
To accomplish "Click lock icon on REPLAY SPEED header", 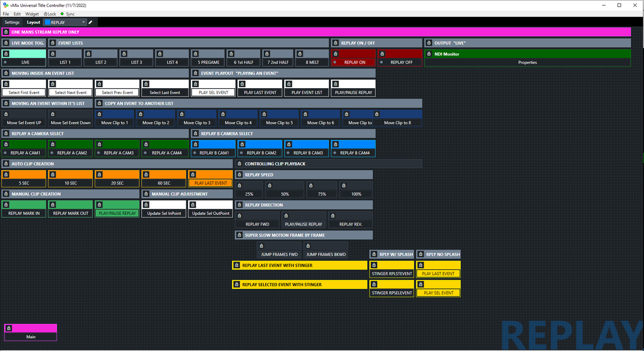I will coord(239,175).
